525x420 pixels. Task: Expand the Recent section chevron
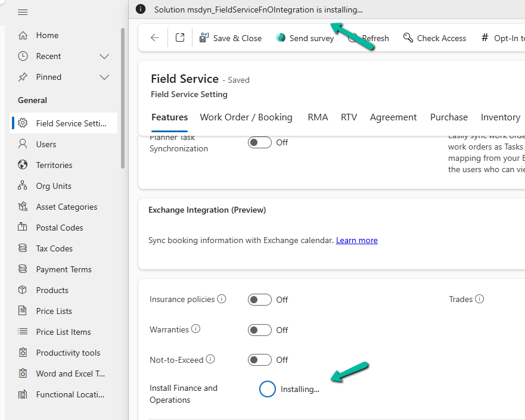(x=104, y=56)
